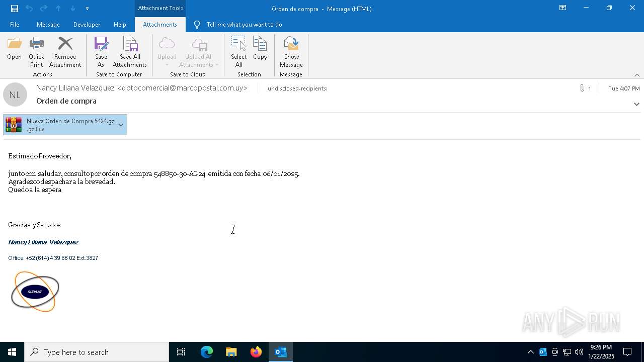Switch to the Message ribbon tab
Image resolution: width=644 pixels, height=362 pixels.
tap(48, 25)
